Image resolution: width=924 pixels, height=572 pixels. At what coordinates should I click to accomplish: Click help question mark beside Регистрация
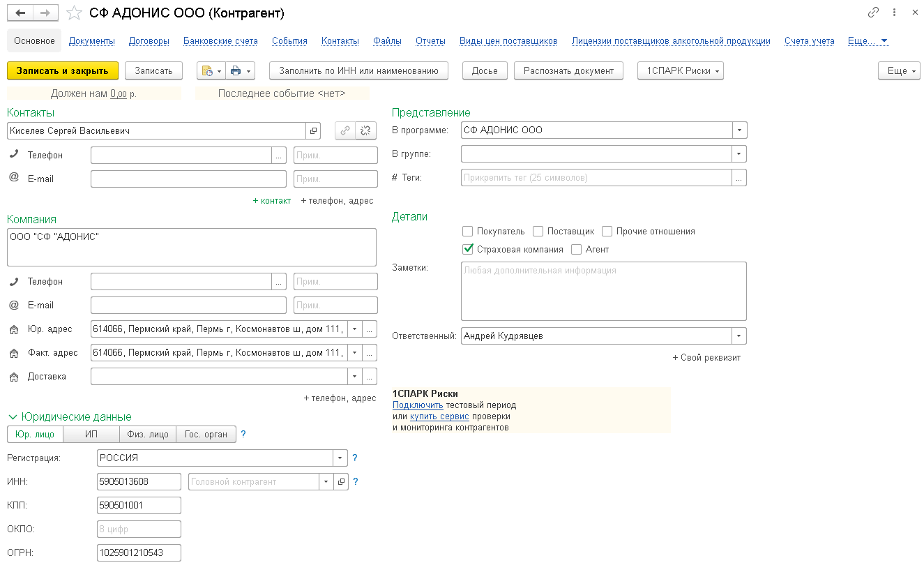click(x=355, y=458)
